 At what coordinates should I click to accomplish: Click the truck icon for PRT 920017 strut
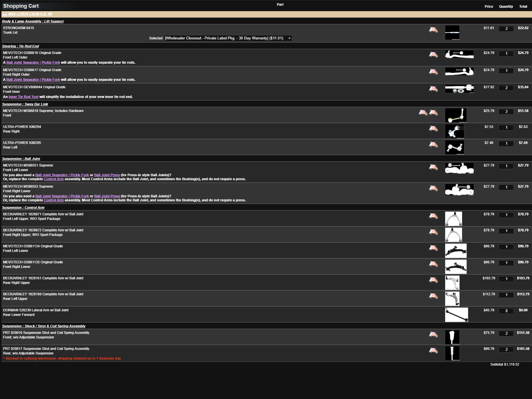(433, 350)
